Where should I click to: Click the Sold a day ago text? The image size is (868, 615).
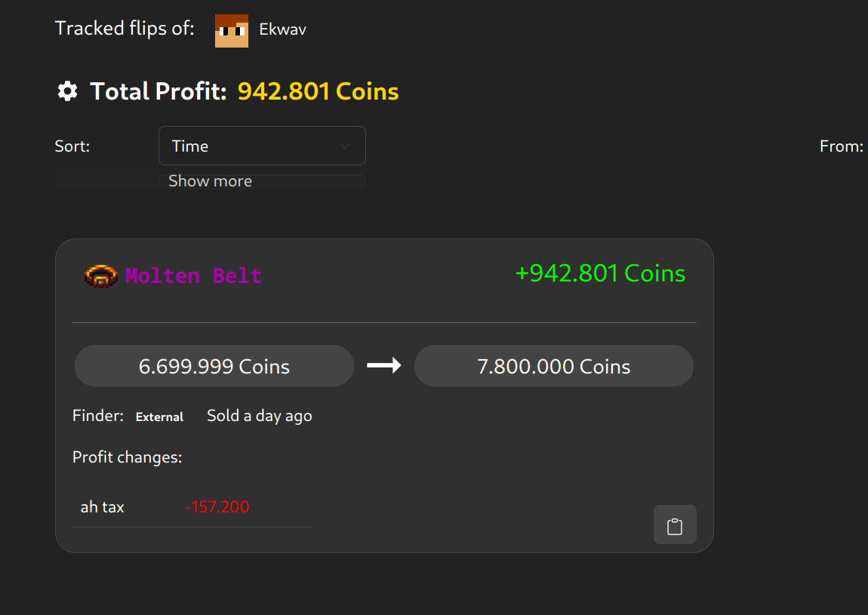pos(259,416)
